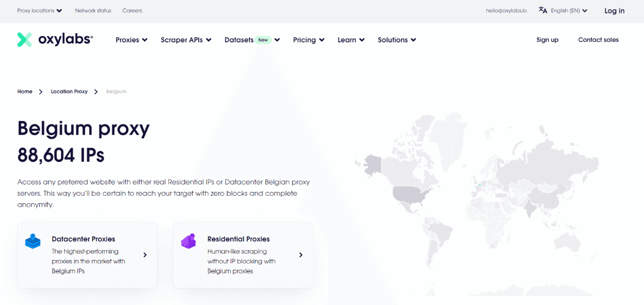Screen dimensions: 644x305
Task: Click the breadcrumb chevron after Home
Action: (x=41, y=92)
